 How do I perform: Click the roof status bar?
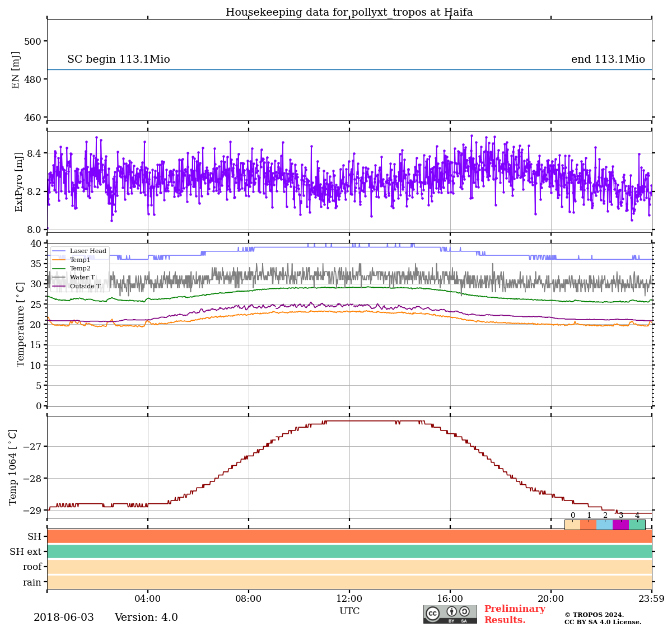[349, 567]
